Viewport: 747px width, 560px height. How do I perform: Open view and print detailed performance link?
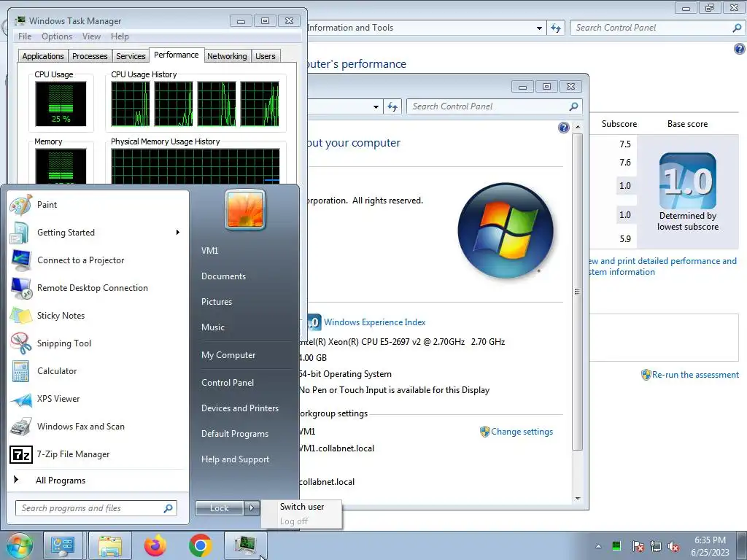pyautogui.click(x=662, y=267)
